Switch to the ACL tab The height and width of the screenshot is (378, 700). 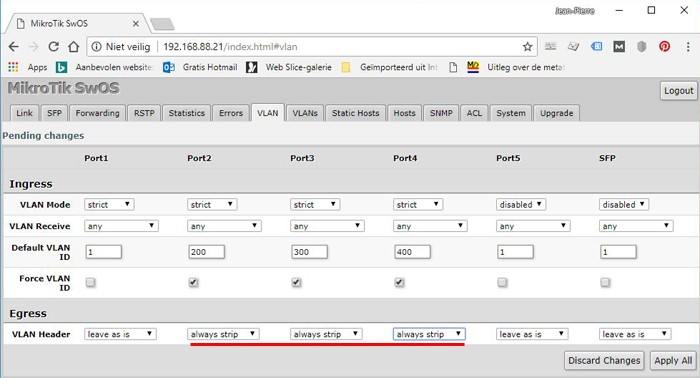click(474, 113)
